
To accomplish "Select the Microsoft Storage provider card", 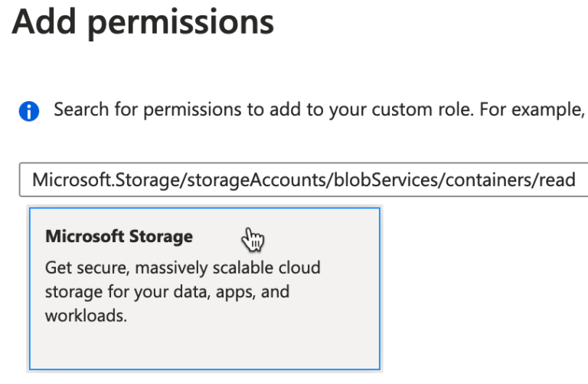I will click(204, 288).
